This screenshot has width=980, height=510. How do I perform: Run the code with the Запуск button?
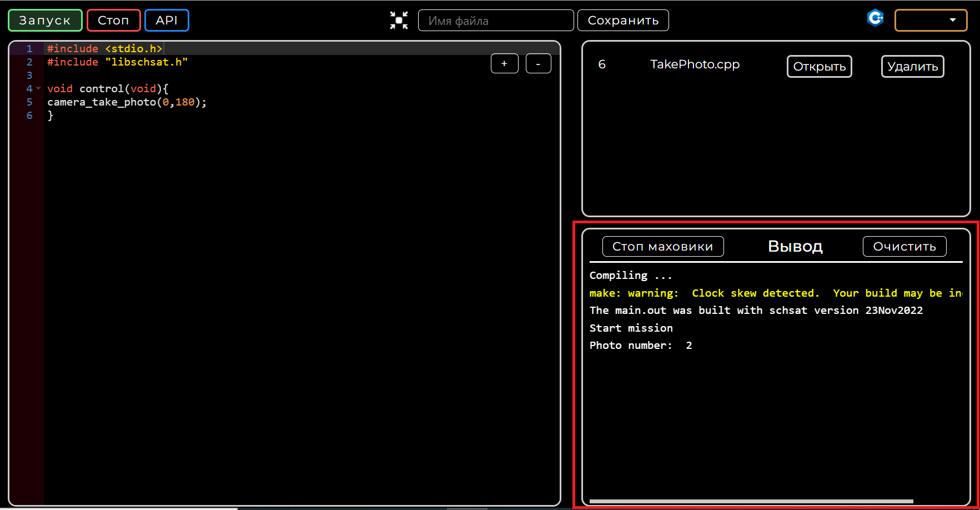click(x=45, y=20)
